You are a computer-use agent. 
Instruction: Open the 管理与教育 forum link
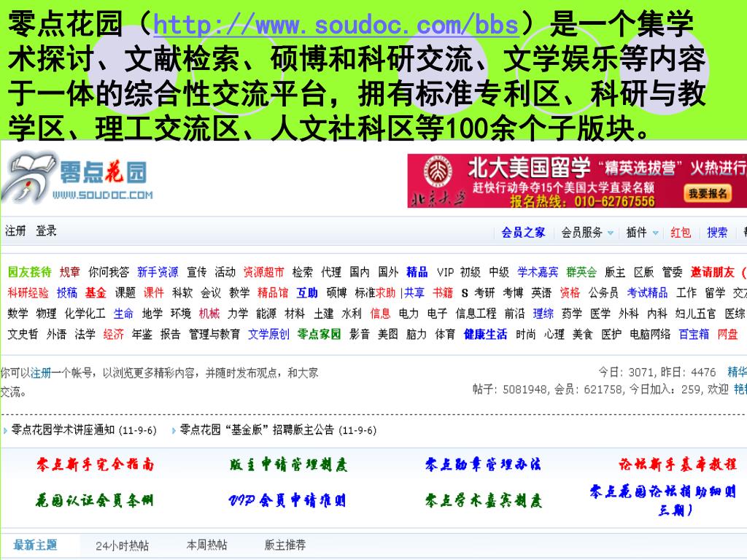[x=214, y=334]
